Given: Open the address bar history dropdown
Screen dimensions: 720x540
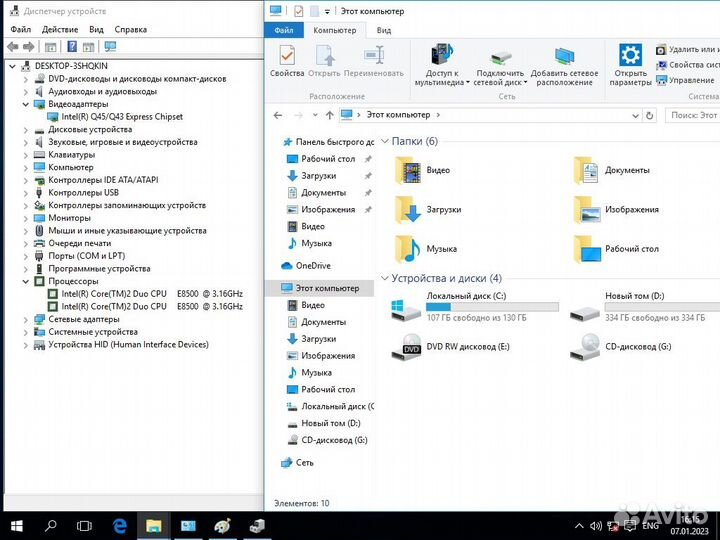Looking at the screenshot, I should pos(635,115).
